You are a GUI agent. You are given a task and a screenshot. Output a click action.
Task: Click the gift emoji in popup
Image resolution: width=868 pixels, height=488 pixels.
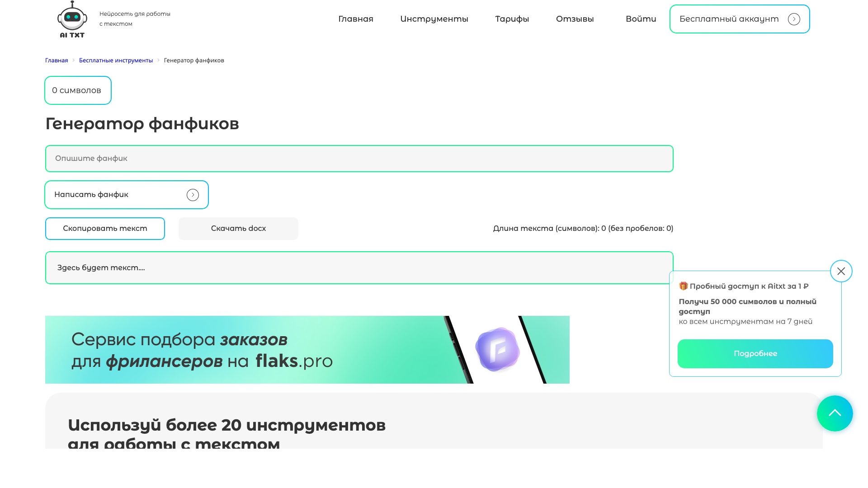[x=683, y=286]
